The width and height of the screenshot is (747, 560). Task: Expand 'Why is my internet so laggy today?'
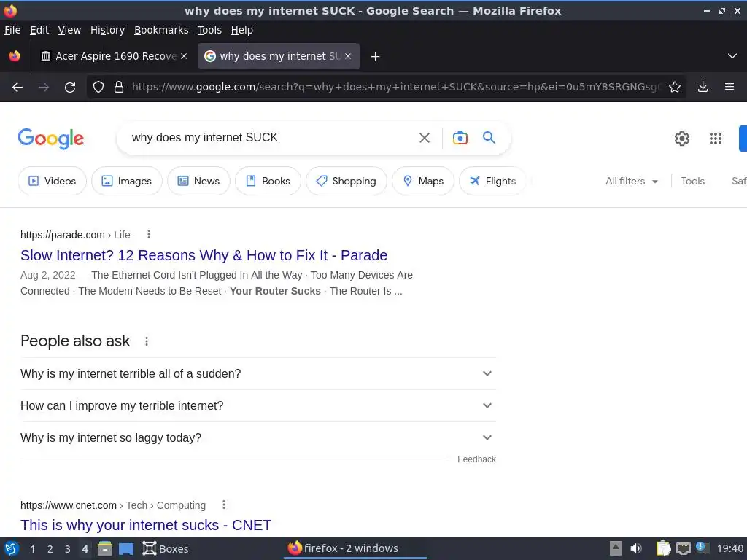point(258,437)
